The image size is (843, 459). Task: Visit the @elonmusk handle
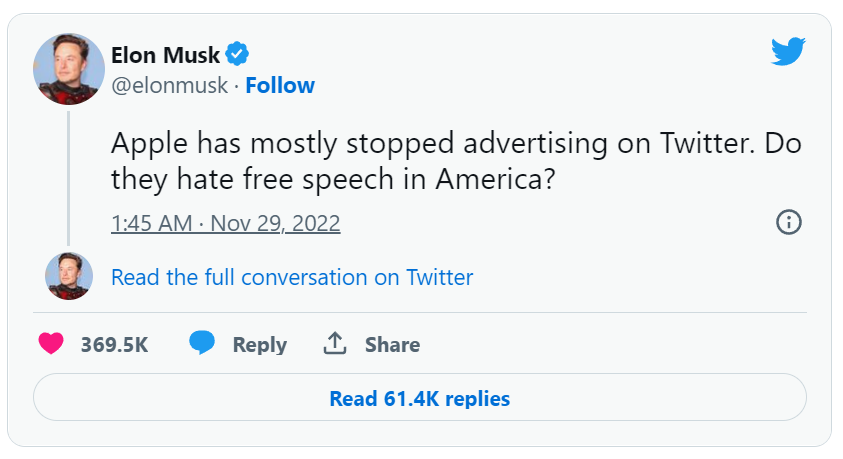tap(169, 85)
